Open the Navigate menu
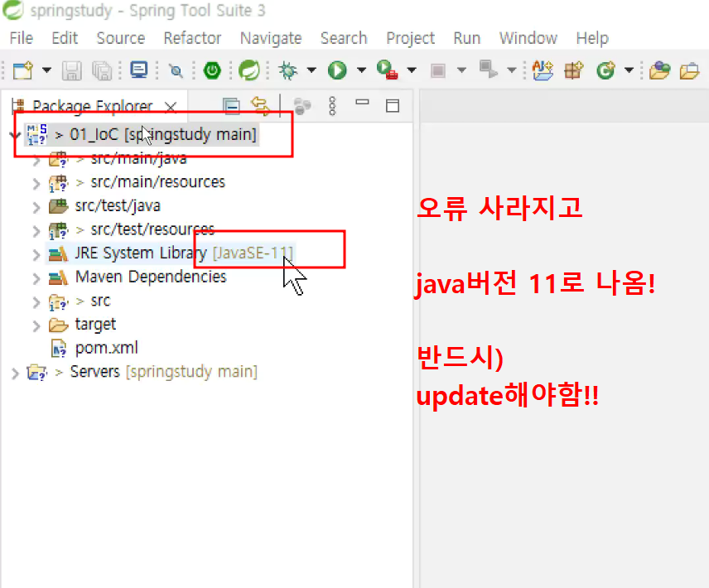Viewport: 709px width, 588px height. pyautogui.click(x=271, y=38)
